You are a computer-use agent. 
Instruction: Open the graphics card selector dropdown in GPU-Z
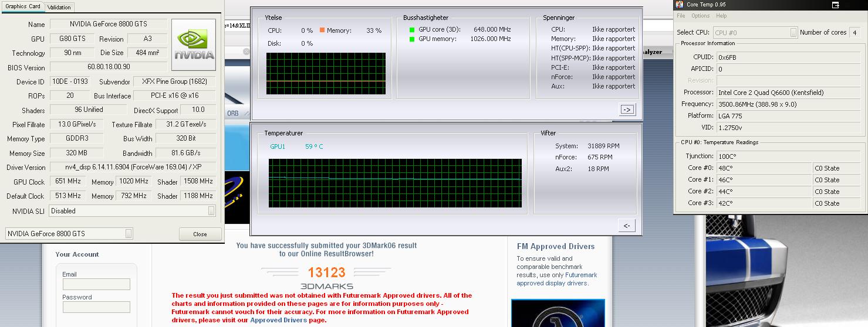(x=69, y=234)
